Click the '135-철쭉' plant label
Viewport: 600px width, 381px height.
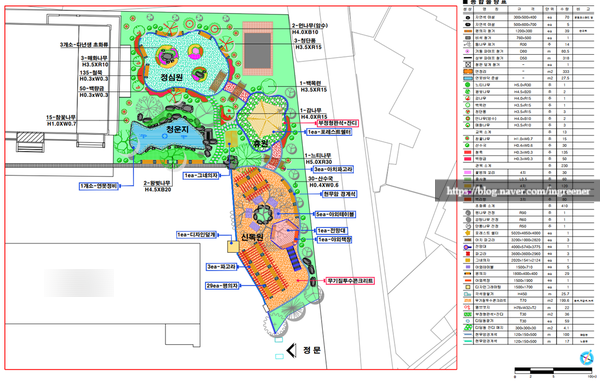click(94, 76)
